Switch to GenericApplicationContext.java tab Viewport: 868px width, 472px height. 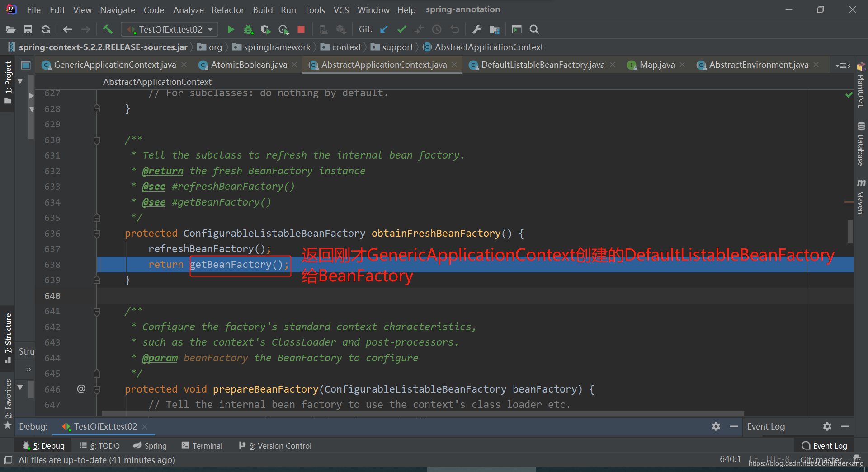(115, 65)
